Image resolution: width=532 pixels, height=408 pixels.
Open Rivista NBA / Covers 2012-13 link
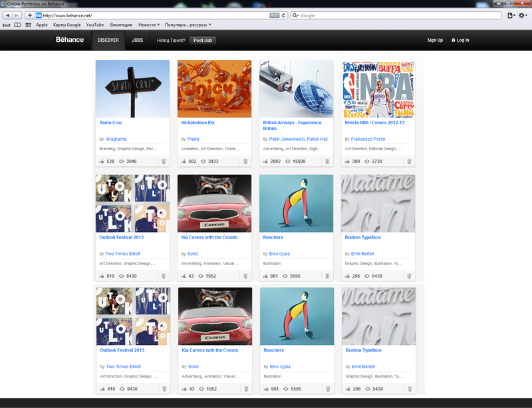pos(374,123)
